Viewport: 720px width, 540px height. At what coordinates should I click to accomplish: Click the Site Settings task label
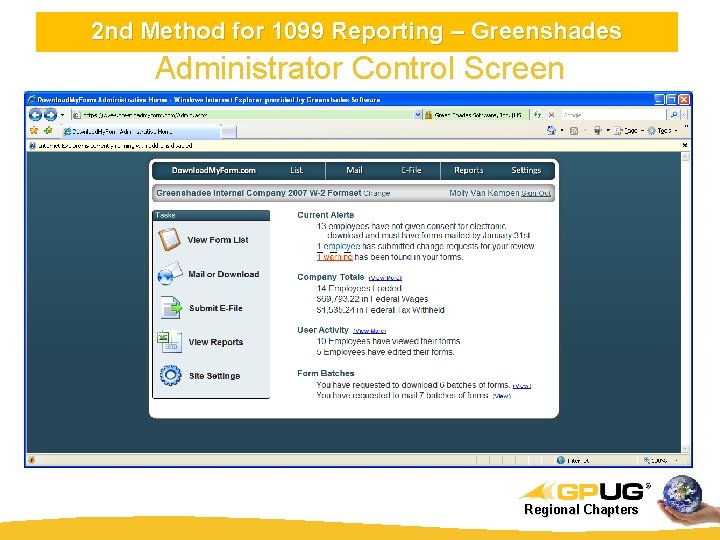click(214, 376)
